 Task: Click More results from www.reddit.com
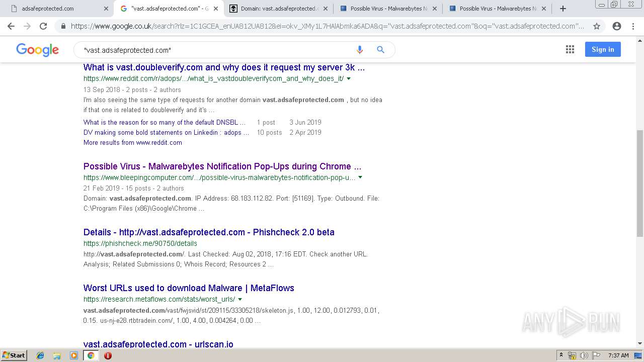(133, 142)
